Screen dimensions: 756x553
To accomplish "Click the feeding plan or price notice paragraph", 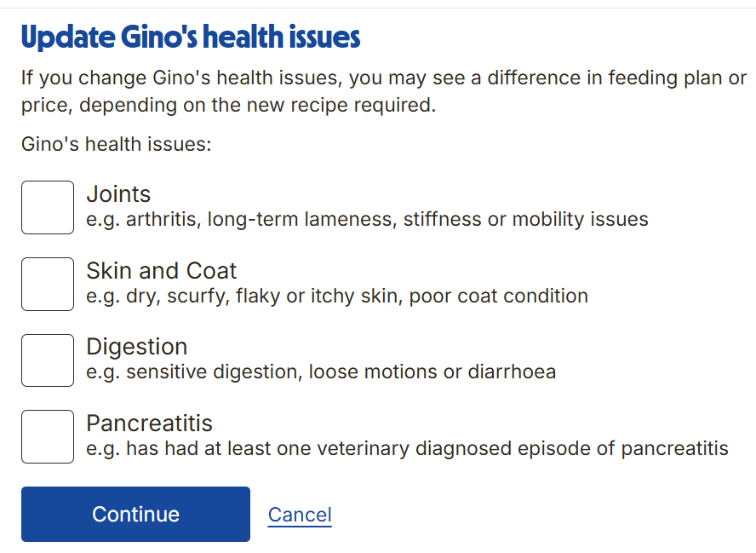I will (x=383, y=92).
